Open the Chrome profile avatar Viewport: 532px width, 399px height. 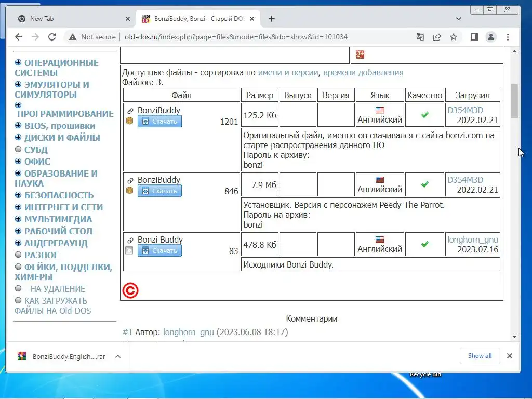pos(491,37)
